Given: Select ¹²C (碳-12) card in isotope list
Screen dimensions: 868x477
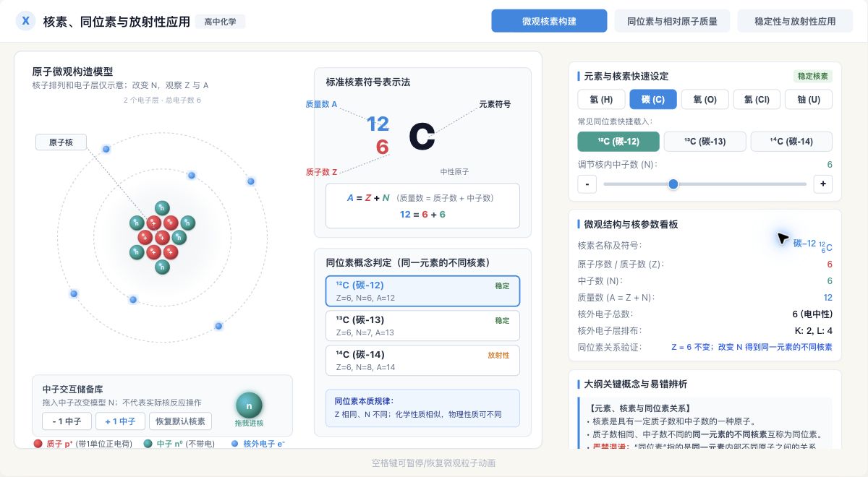Looking at the screenshot, I should tap(422, 291).
